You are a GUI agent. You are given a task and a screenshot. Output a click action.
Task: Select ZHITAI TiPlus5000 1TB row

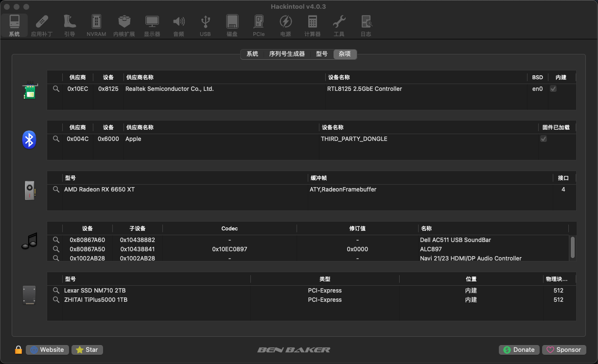pyautogui.click(x=312, y=300)
